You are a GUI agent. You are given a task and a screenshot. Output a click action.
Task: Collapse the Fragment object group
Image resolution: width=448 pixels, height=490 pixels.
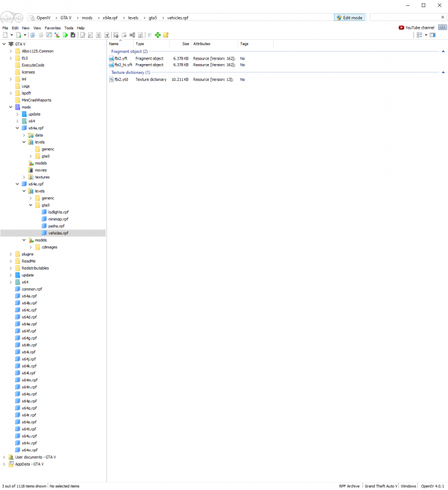[x=443, y=52]
